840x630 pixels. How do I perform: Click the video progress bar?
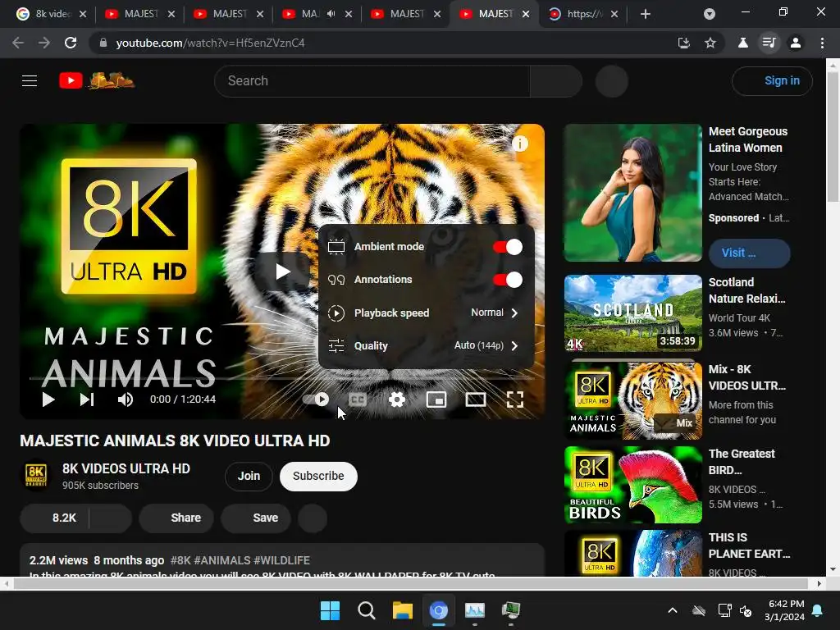click(282, 378)
